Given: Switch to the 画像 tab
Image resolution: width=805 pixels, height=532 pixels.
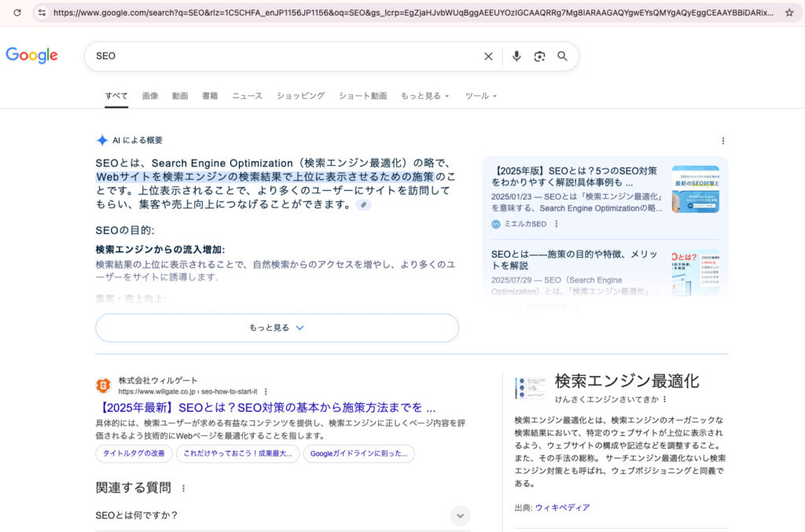Looking at the screenshot, I should point(150,96).
